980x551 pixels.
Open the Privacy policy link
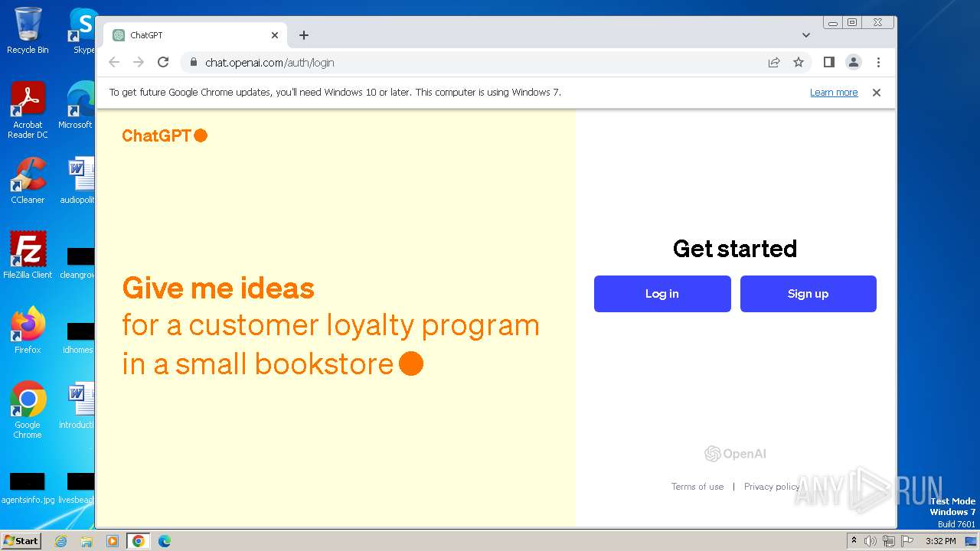(x=772, y=487)
